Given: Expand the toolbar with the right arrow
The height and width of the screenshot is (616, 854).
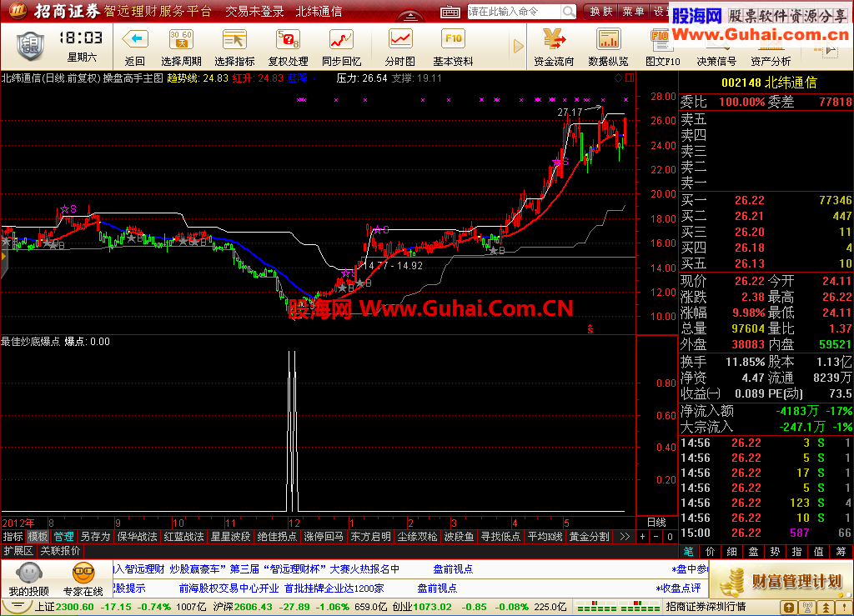Looking at the screenshot, I should pos(518,46).
